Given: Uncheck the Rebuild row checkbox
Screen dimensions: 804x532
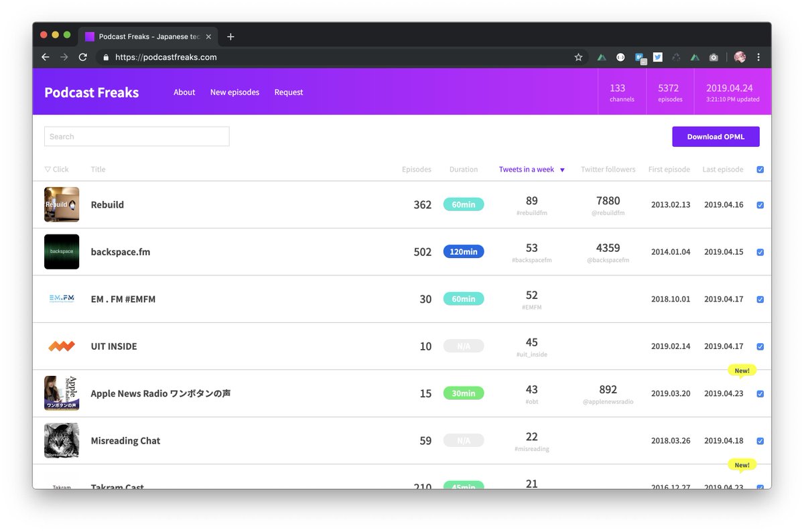Looking at the screenshot, I should pos(760,205).
